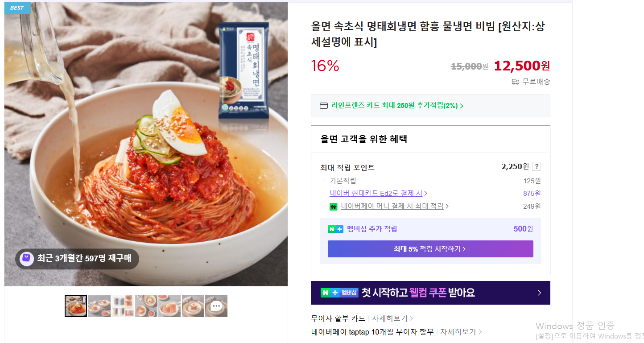Screen dimensions: 644x343
Task: Select the first selected product thumbnail
Action: tap(76, 306)
